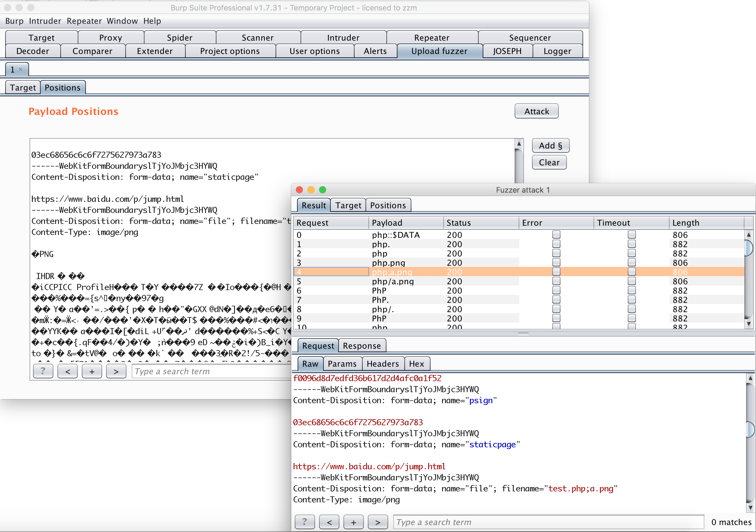The image size is (756, 532).
Task: Open the Decoder tab
Action: point(33,51)
